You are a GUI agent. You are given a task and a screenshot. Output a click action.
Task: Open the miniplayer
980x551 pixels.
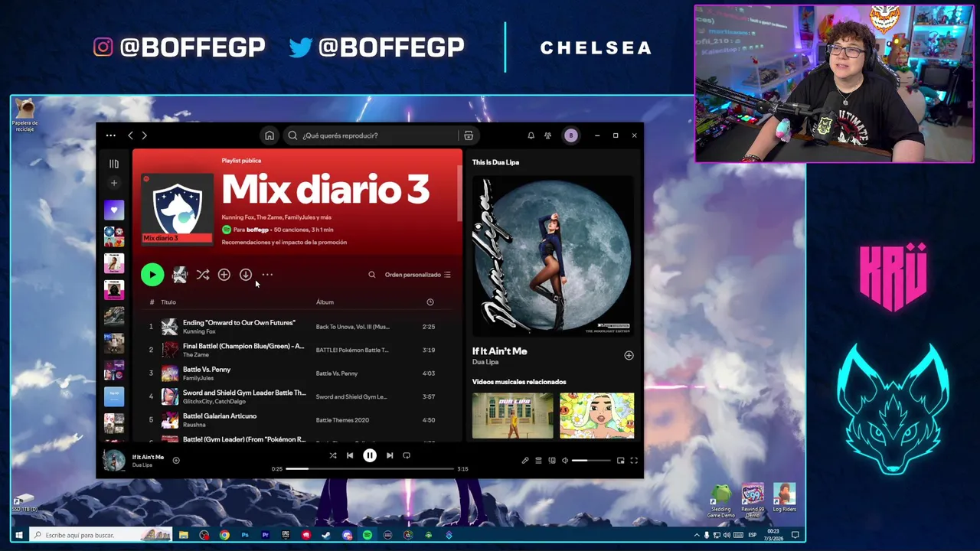621,461
